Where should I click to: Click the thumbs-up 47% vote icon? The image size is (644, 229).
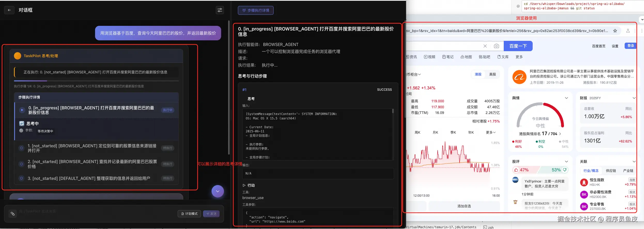click(516, 170)
